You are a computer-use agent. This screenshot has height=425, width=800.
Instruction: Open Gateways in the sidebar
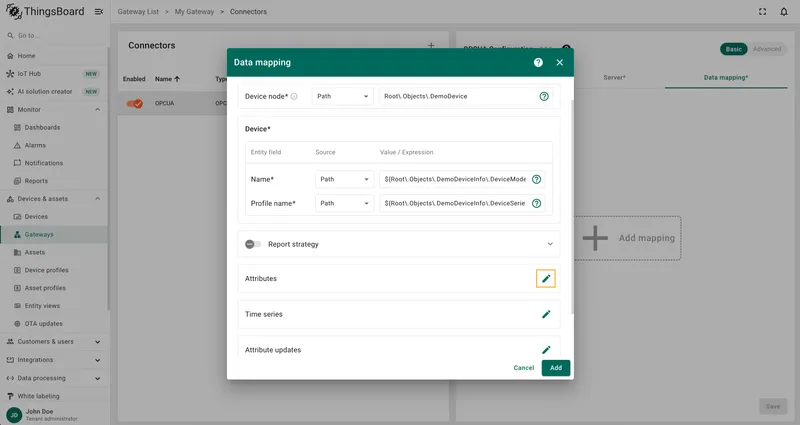pyautogui.click(x=54, y=234)
